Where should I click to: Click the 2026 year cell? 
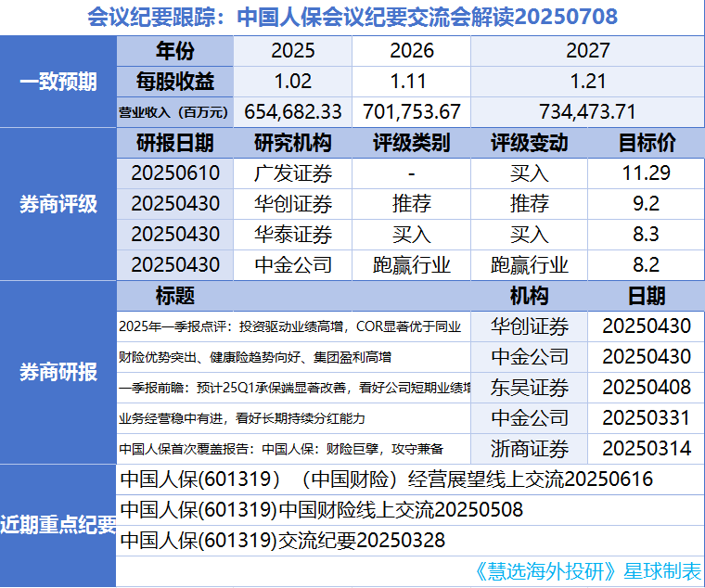411,51
